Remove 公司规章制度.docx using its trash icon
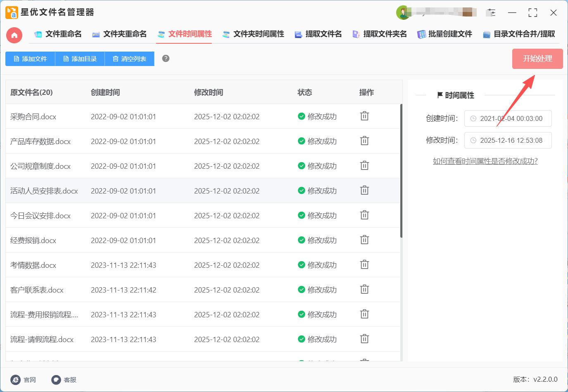The width and height of the screenshot is (568, 392). pos(364,166)
